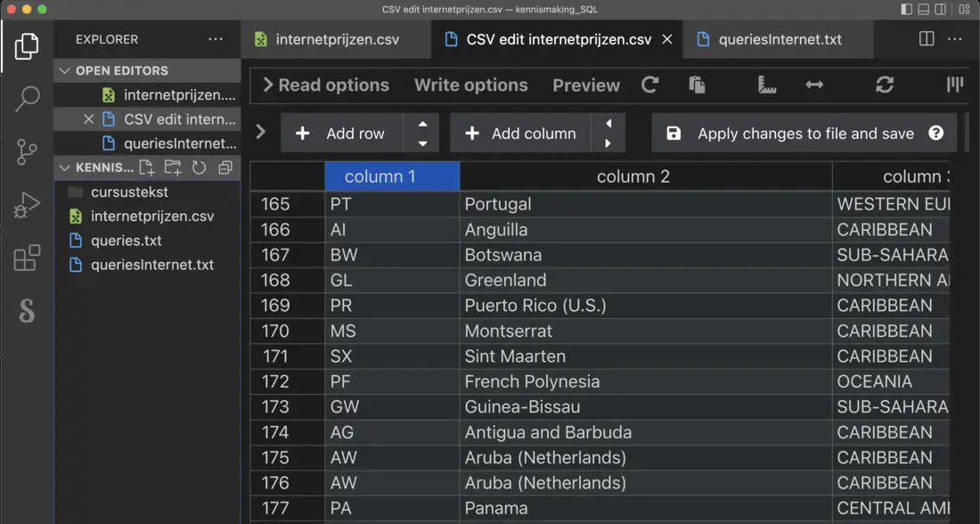Open the S extension icon in activity bar
This screenshot has width=980, height=524.
pos(26,311)
